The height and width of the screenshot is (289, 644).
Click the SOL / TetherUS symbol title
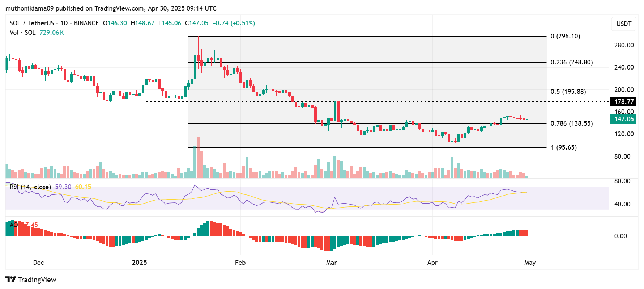[x=31, y=23]
